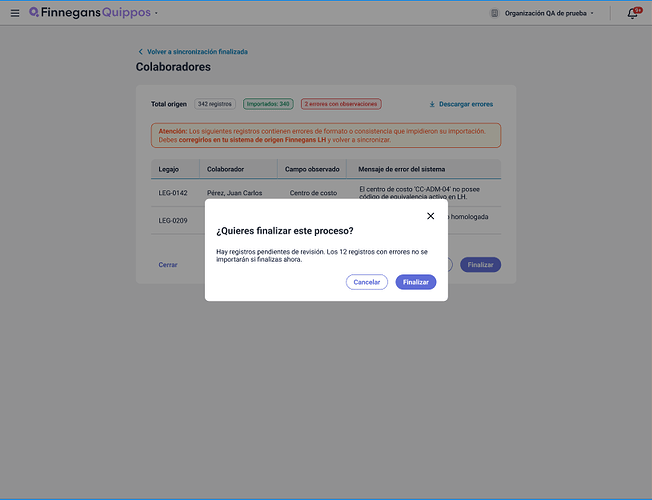Click the Finnegans Quippos logo
Screen dimensions: 652x500
tap(89, 12)
